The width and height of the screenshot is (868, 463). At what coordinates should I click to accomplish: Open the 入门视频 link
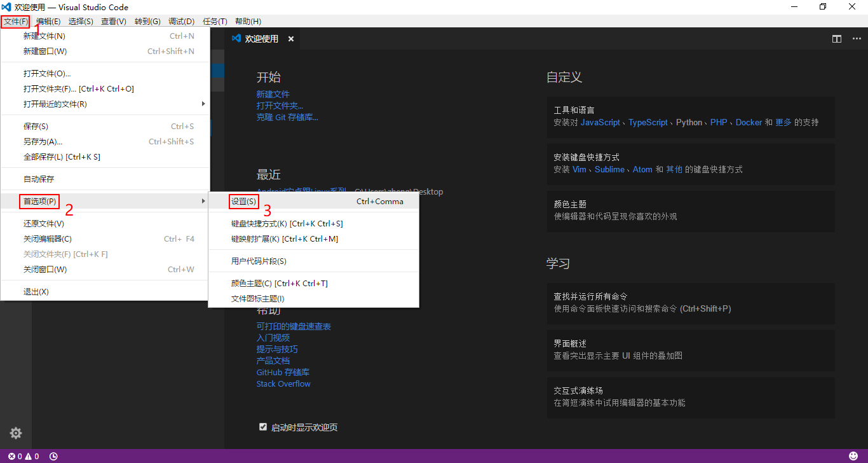[273, 338]
